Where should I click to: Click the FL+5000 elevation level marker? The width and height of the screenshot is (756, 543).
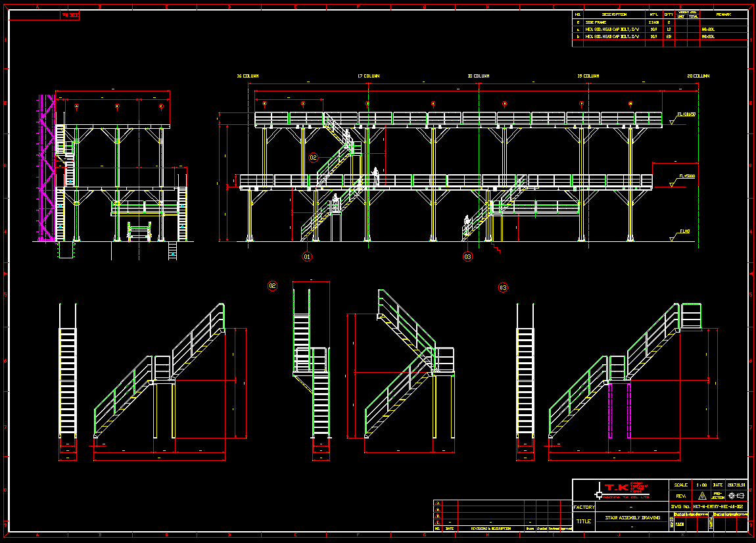point(686,177)
